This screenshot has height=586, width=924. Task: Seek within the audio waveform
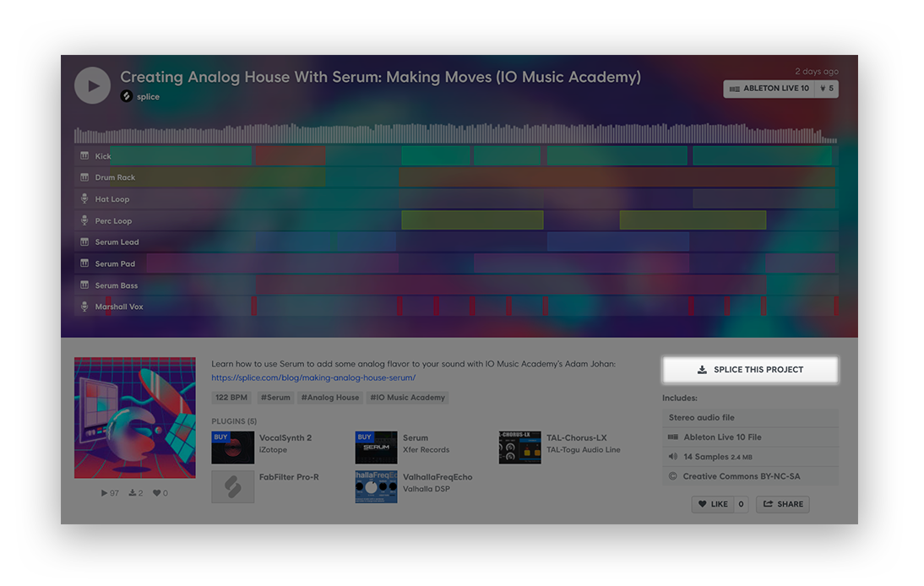pos(455,133)
